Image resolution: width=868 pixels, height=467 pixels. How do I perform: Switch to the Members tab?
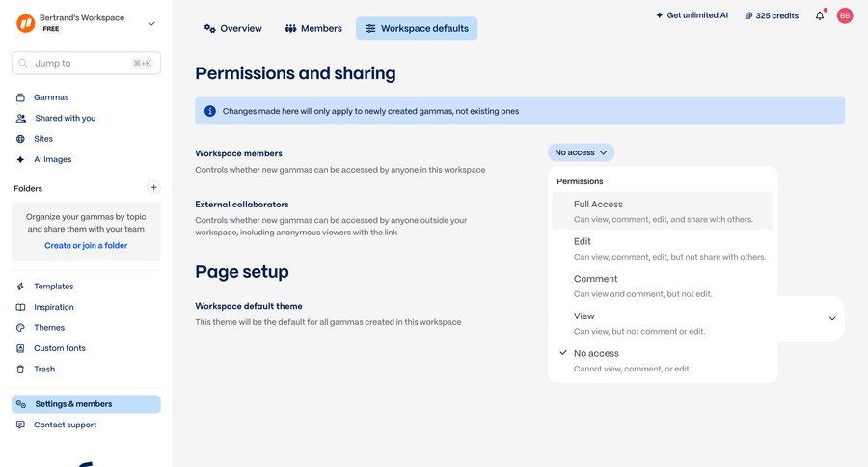[313, 28]
